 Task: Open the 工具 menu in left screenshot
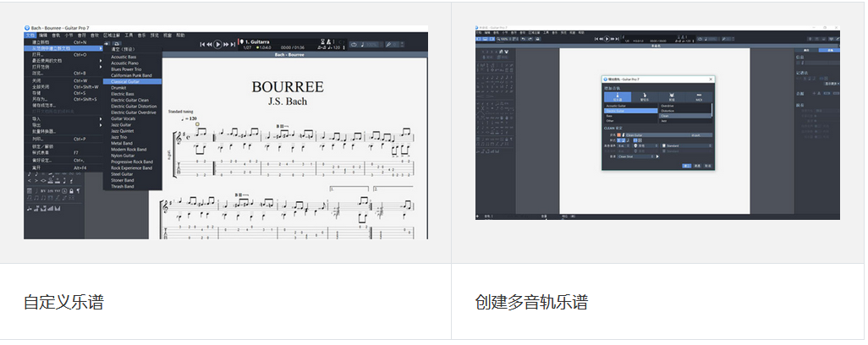tap(129, 36)
